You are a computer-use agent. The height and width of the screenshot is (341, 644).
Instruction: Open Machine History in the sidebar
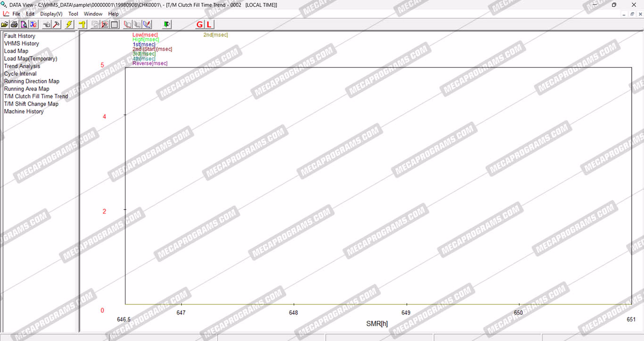(x=24, y=111)
